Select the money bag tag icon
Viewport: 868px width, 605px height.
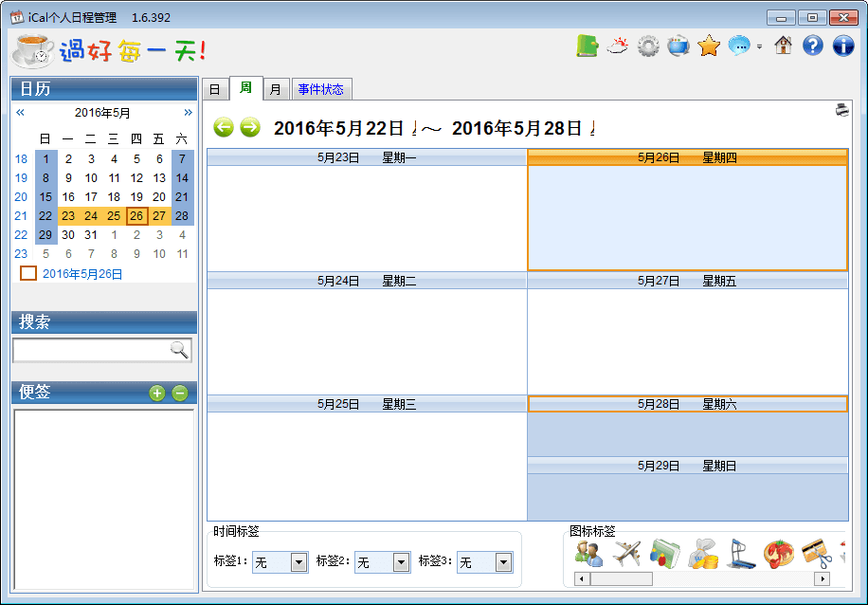point(703,553)
